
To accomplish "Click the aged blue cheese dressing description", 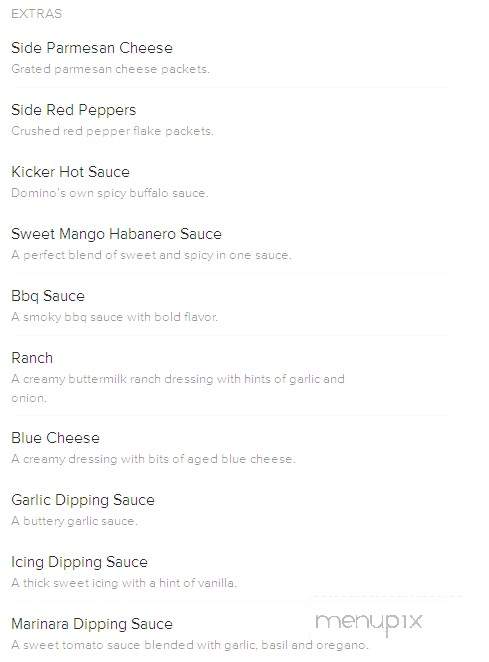I will point(153,459).
